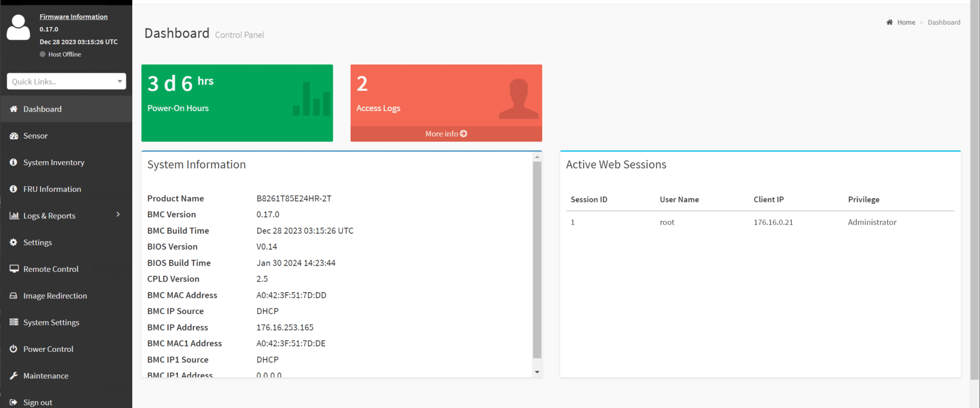Click the Power Control power icon

pos(14,349)
